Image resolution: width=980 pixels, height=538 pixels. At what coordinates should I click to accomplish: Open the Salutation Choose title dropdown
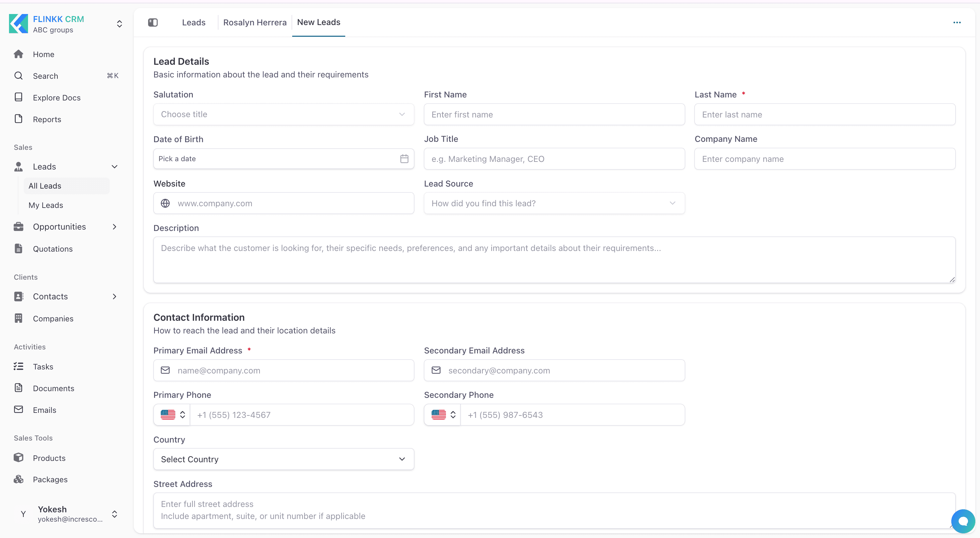[284, 114]
